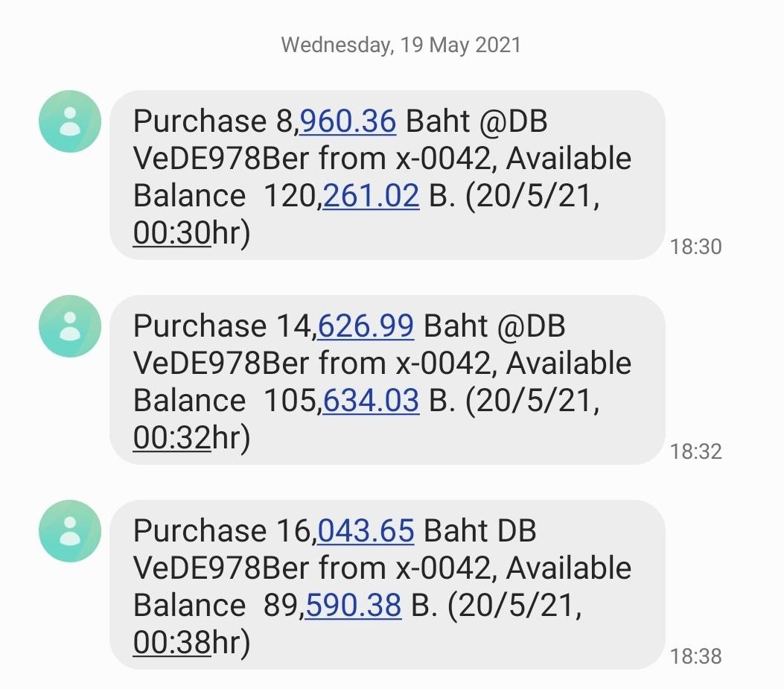The image size is (784, 689).
Task: Tap the contact avatar beside the 18:38 message
Action: click(x=69, y=531)
